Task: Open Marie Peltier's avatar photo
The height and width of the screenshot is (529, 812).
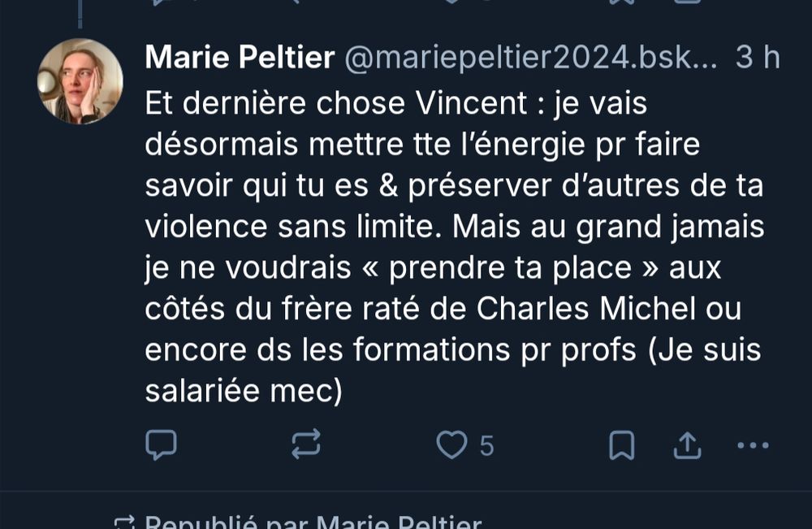Action: click(x=80, y=81)
